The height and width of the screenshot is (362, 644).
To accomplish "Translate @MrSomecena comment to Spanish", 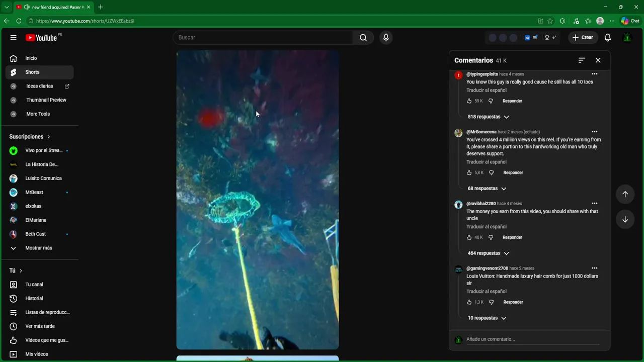I will (487, 162).
